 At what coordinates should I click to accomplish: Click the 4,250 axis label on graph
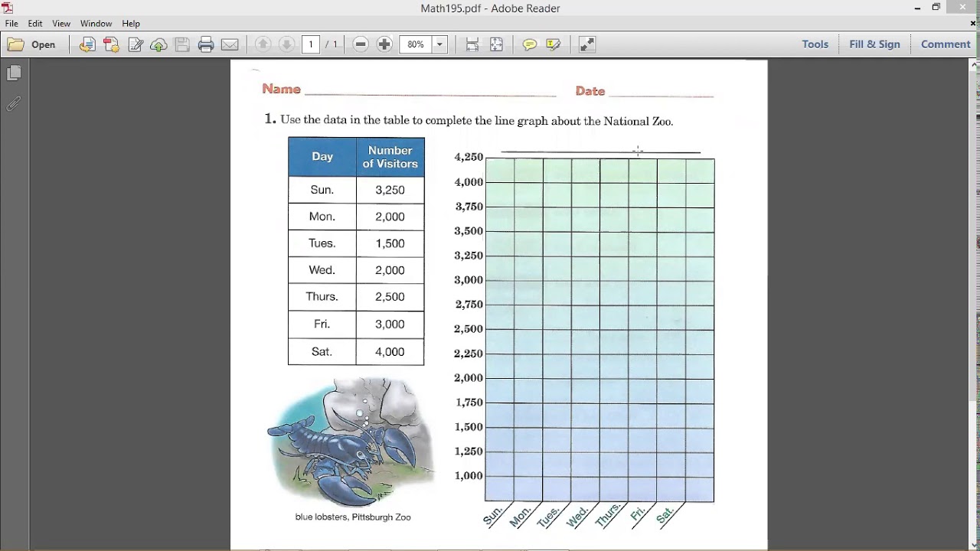coord(469,157)
